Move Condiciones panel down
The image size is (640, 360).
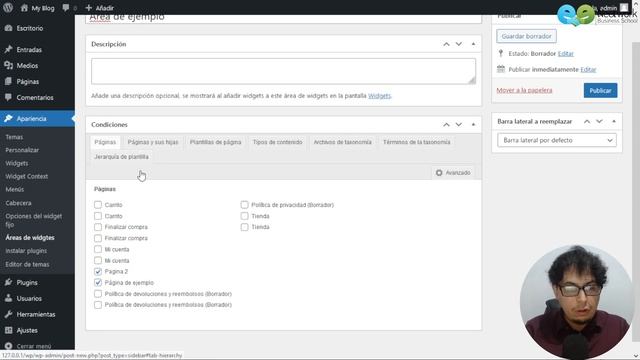pos(459,124)
